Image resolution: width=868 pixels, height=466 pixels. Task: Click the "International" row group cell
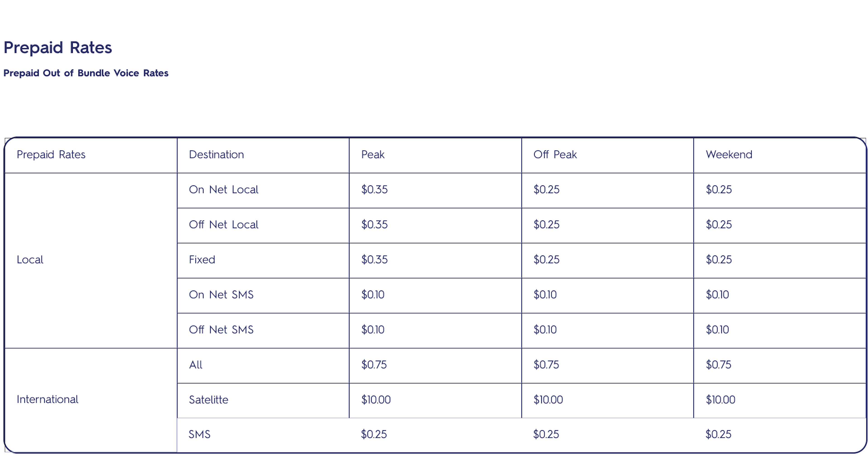coord(47,399)
